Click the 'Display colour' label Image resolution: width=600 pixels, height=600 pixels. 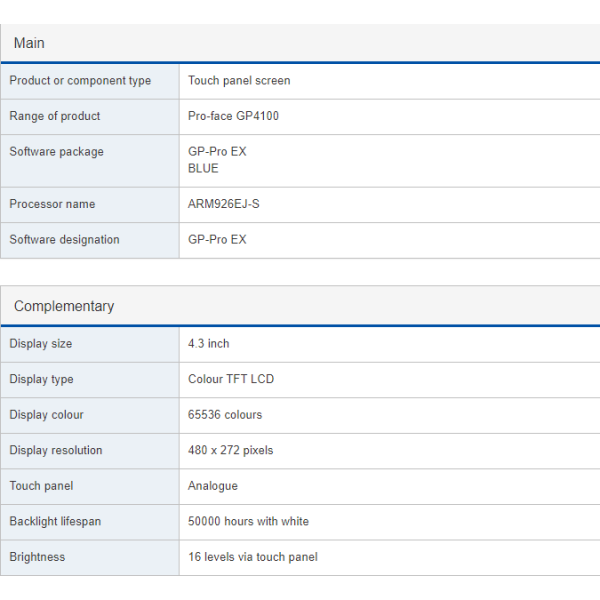pos(46,415)
